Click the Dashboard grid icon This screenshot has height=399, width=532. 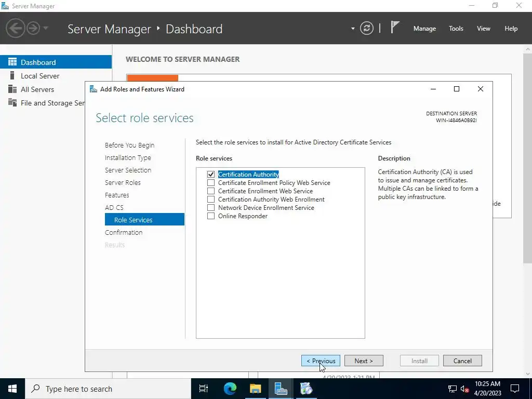pyautogui.click(x=12, y=62)
